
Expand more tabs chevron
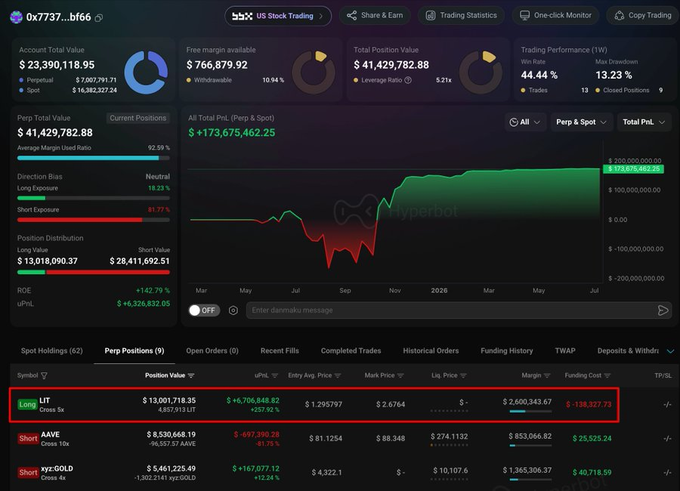pos(670,351)
